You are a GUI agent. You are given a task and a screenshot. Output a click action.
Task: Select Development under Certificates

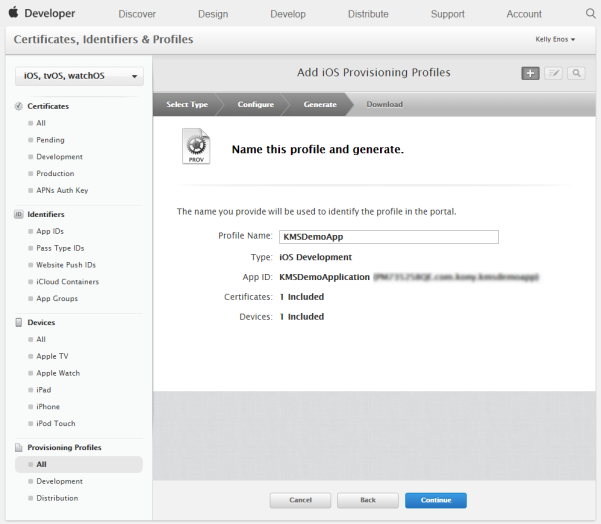(59, 157)
